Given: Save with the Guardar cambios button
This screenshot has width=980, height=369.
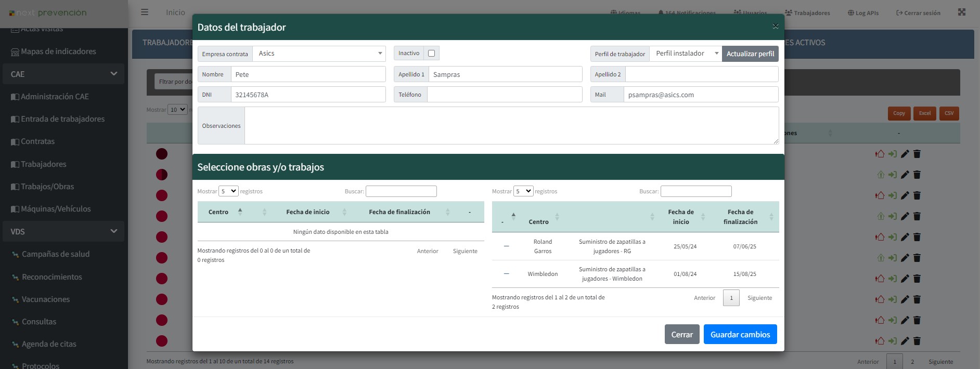Looking at the screenshot, I should coord(740,335).
